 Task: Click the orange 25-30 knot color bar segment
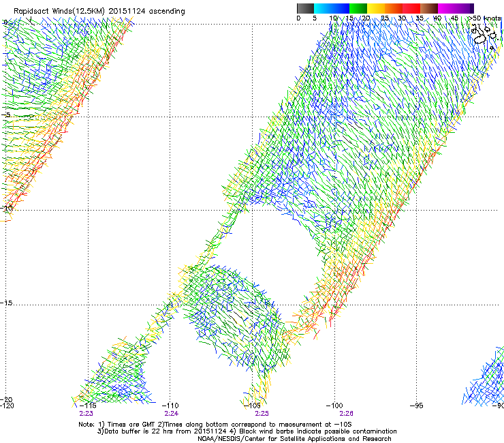click(x=394, y=8)
